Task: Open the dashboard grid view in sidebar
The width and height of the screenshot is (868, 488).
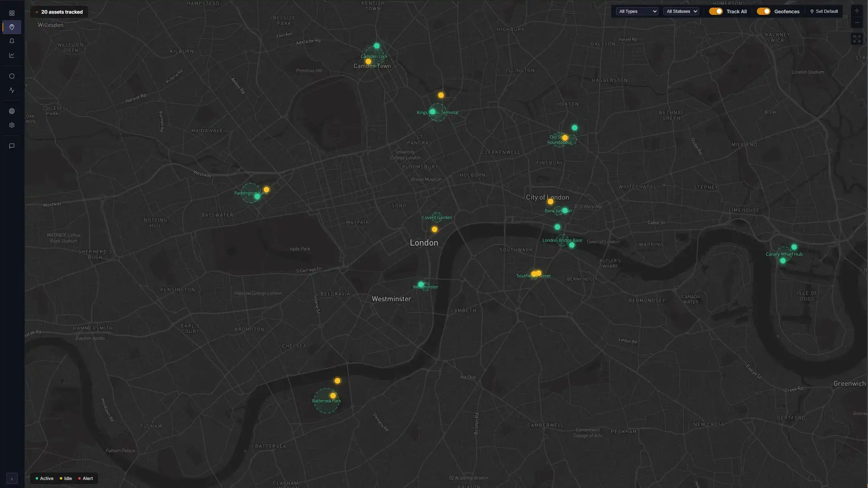Action: click(x=12, y=13)
